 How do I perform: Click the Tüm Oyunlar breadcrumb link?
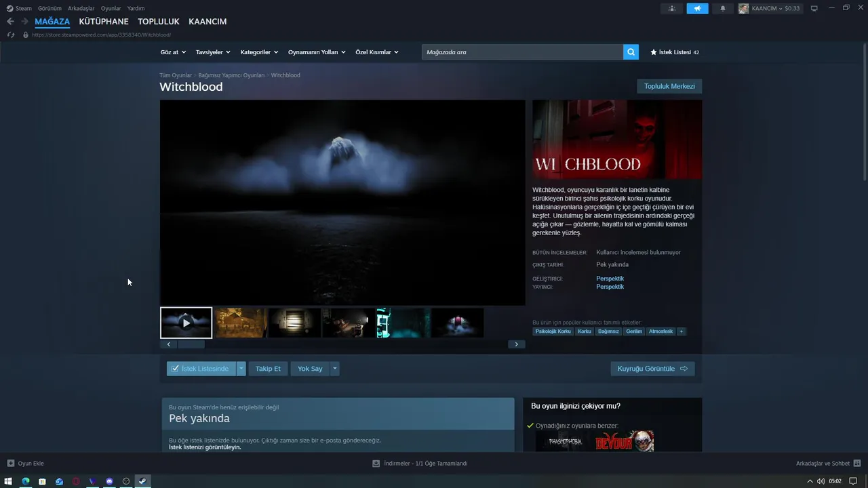pyautogui.click(x=176, y=75)
